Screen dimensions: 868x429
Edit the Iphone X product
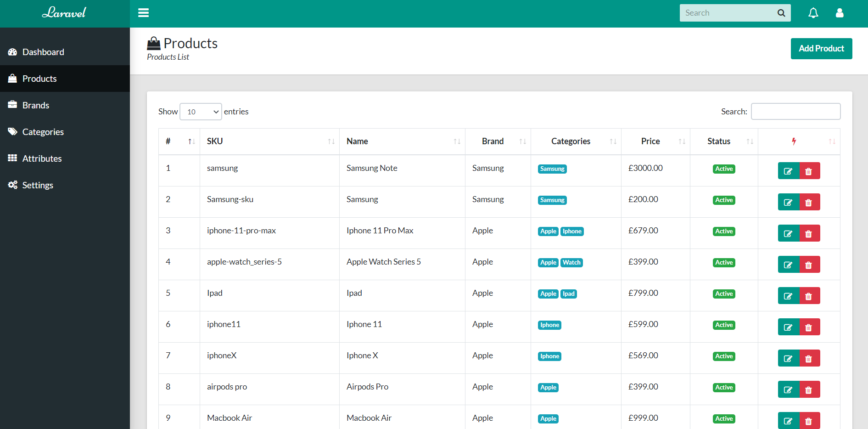(788, 358)
